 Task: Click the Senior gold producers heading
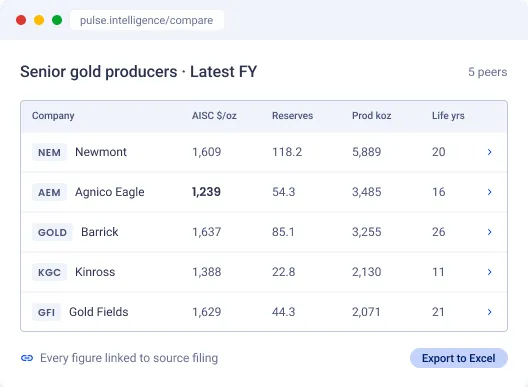pos(138,71)
